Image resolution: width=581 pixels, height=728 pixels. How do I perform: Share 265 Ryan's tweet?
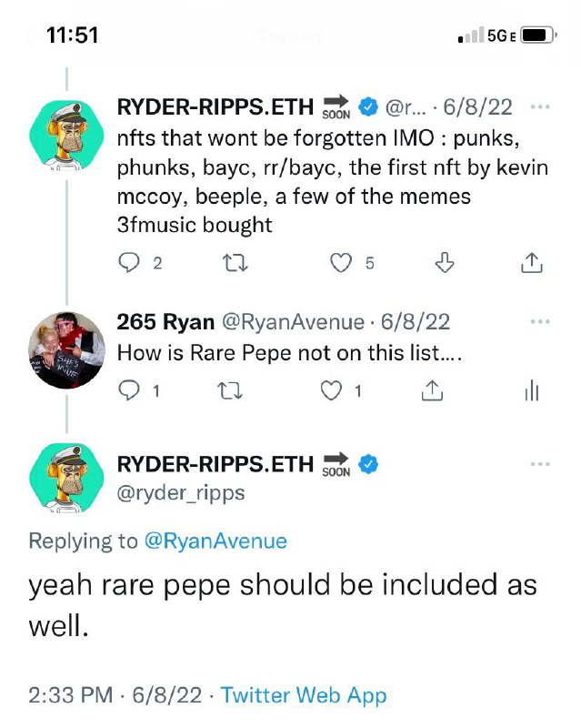432,390
